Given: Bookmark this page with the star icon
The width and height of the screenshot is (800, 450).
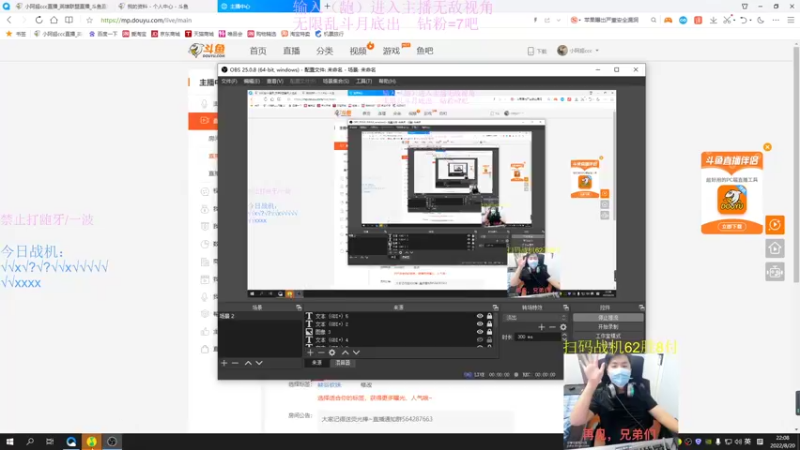Looking at the screenshot, I should [89, 20].
